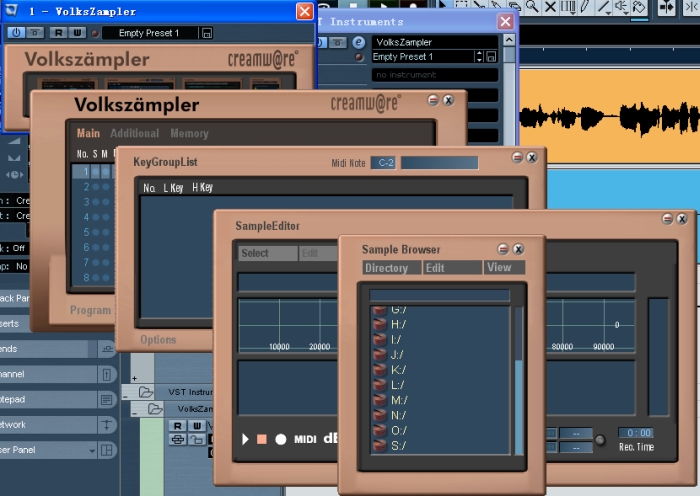
Task: Toggle Write automation W in VolksZampler window
Action: pos(77,33)
